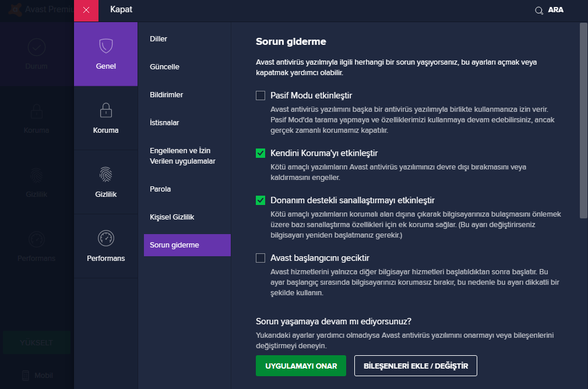Click the Durum checkmark icon in background

pyautogui.click(x=36, y=47)
